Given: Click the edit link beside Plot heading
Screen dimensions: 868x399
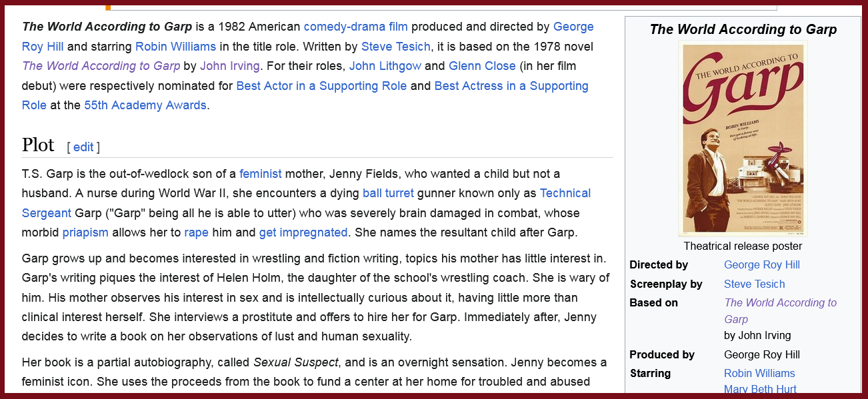Looking at the screenshot, I should click(83, 147).
